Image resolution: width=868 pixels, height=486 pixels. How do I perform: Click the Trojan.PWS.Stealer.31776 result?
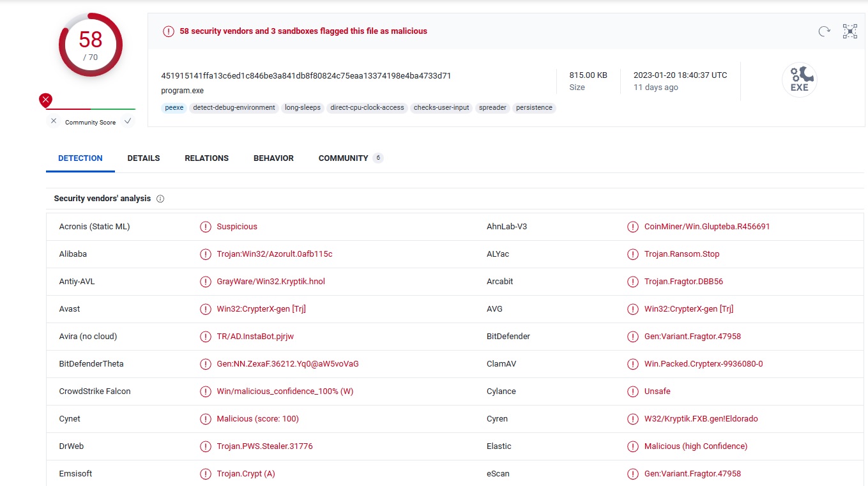point(264,446)
